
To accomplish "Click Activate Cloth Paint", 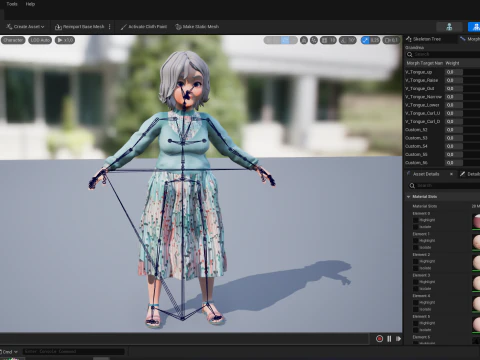I will [144, 27].
